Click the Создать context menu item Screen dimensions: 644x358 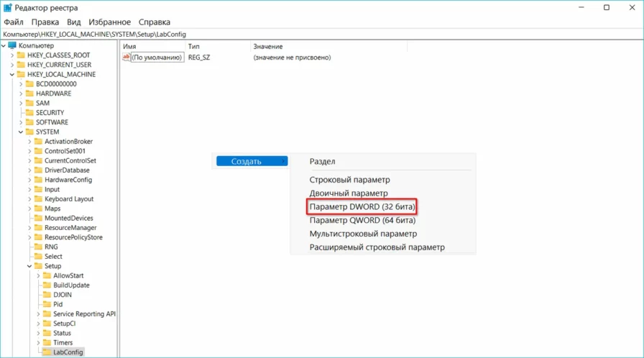(252, 162)
